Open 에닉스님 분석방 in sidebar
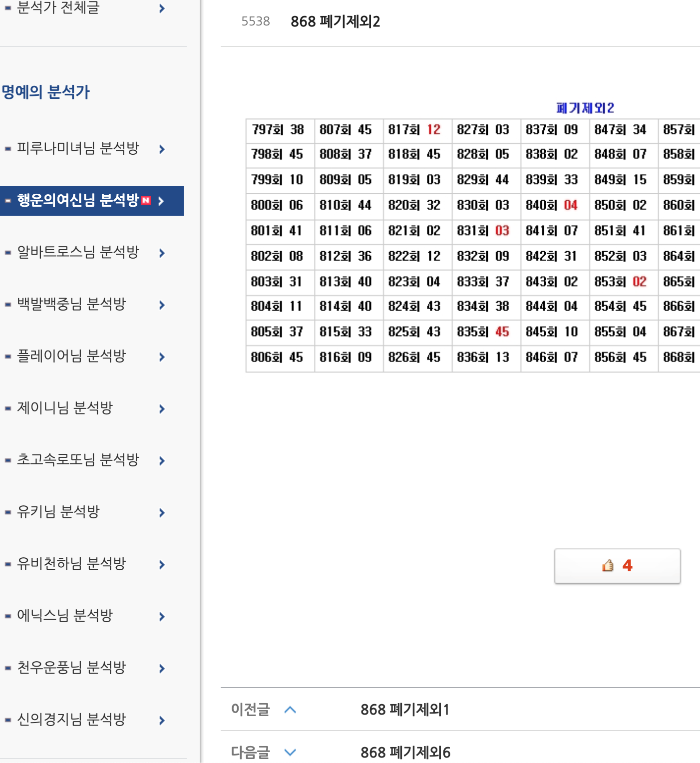Image resolution: width=700 pixels, height=763 pixels. [x=65, y=616]
